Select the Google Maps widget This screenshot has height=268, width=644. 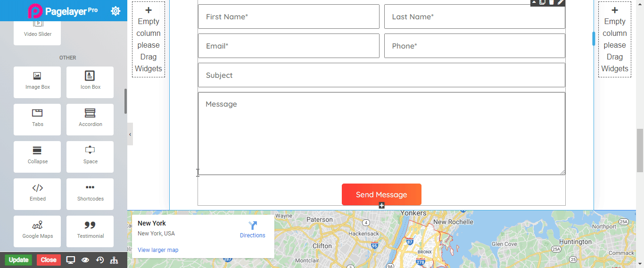(x=37, y=231)
